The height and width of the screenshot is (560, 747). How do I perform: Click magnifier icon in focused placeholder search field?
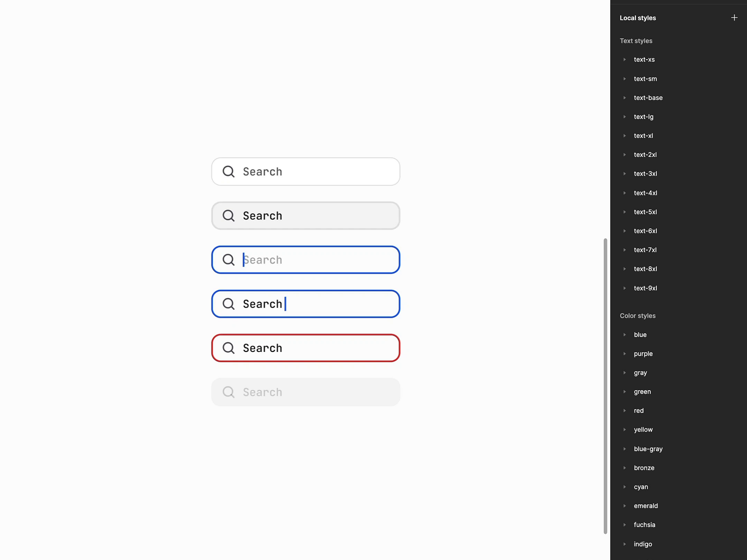point(228,260)
